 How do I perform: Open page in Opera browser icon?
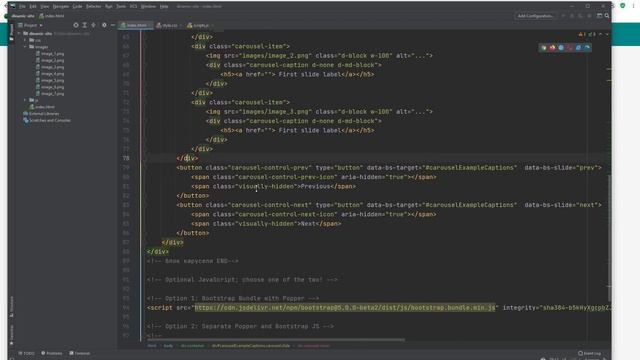point(570,48)
